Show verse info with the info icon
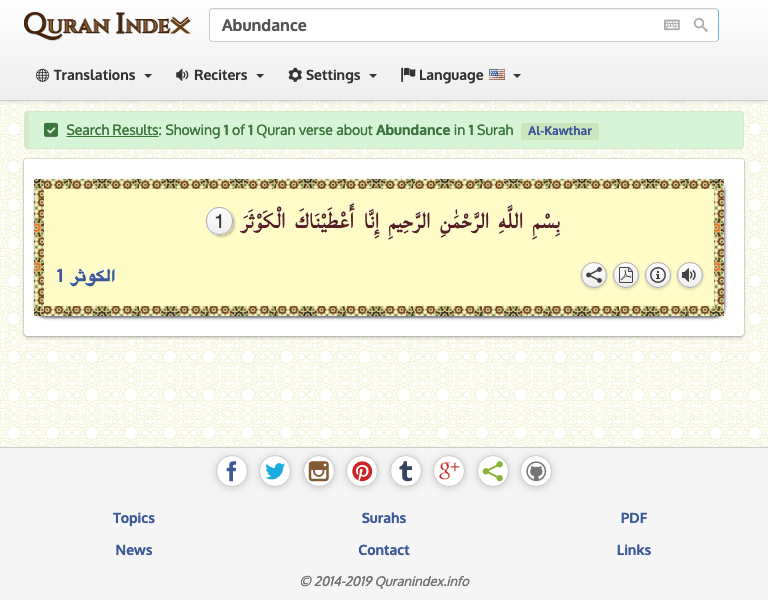Viewport: 768px width, 600px height. tap(658, 275)
